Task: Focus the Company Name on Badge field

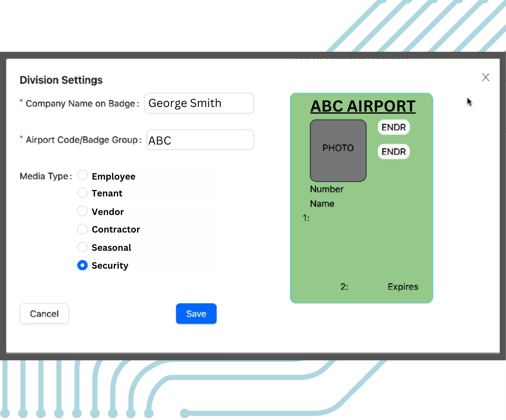Action: (199, 103)
